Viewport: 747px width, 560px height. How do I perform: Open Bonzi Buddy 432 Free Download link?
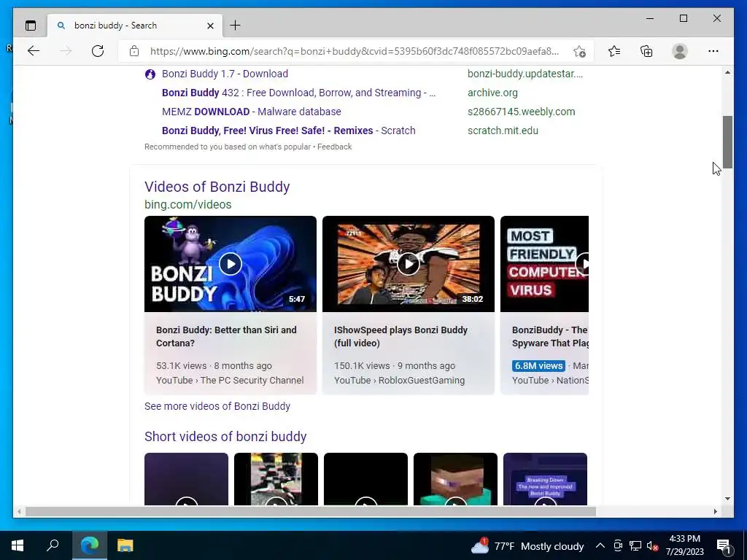298,93
